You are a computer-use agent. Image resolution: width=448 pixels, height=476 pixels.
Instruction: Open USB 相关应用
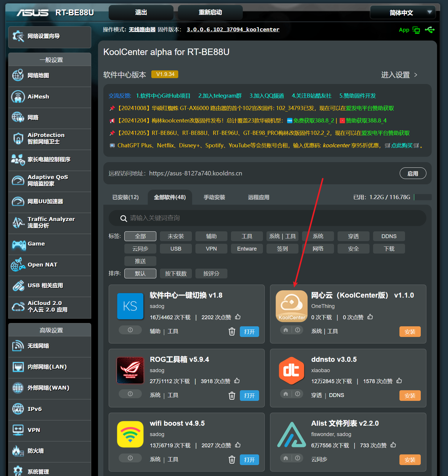[50, 286]
